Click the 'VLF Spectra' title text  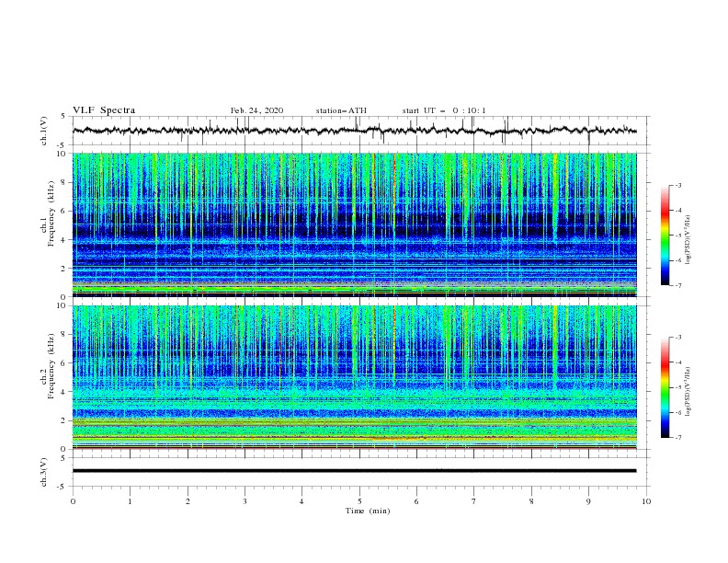[x=104, y=110]
